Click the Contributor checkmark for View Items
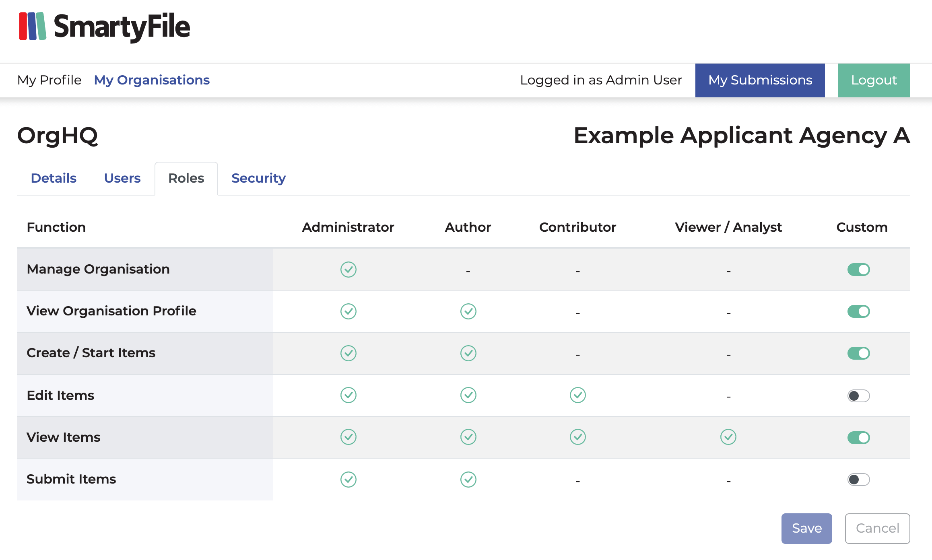Screen dimensions: 932x560 click(x=577, y=437)
